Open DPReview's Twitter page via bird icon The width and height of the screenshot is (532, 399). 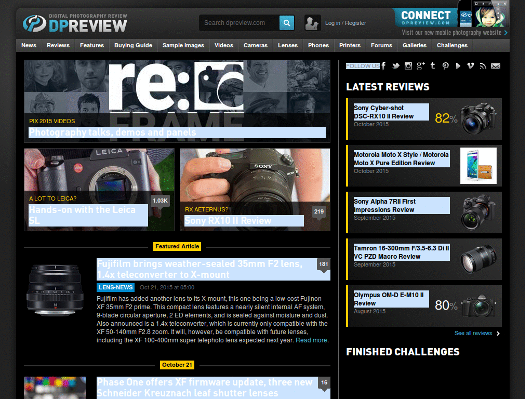click(395, 66)
